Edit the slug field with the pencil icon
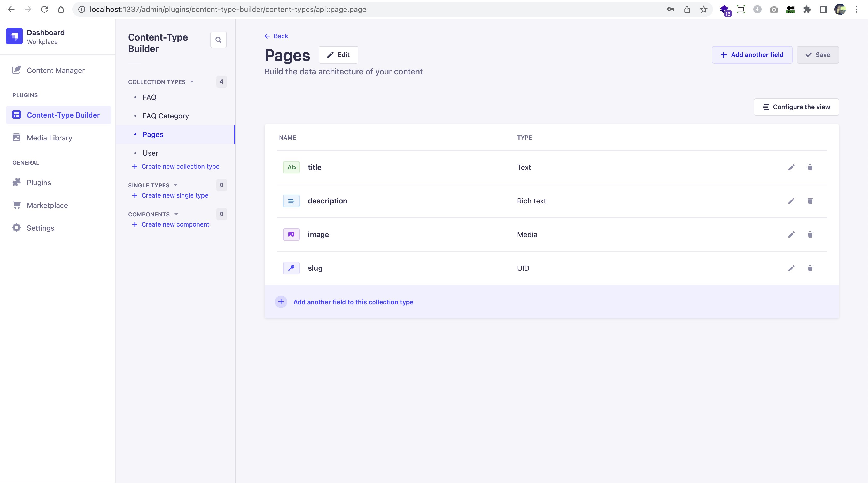 click(x=792, y=268)
